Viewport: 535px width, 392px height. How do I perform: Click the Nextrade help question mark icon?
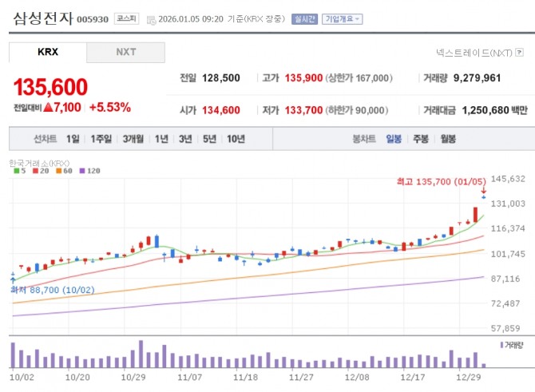(x=520, y=53)
